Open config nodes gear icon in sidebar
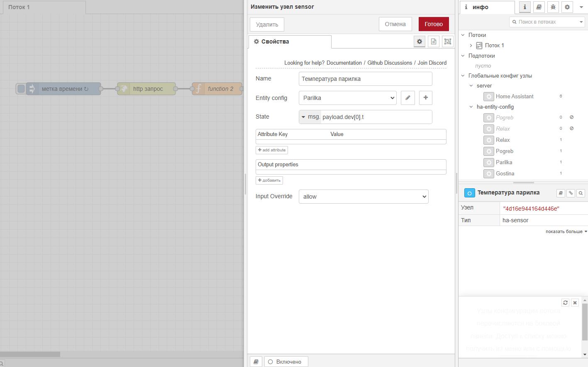Viewport: 588px width, 367px height. tap(567, 7)
